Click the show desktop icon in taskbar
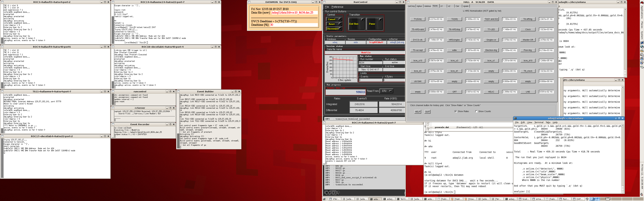This screenshot has width=644, height=201. (324, 199)
